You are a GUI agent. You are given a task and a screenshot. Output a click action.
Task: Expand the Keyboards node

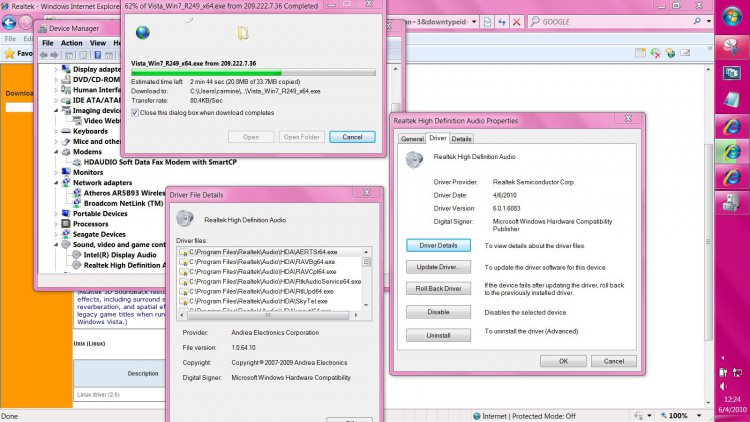pos(56,132)
